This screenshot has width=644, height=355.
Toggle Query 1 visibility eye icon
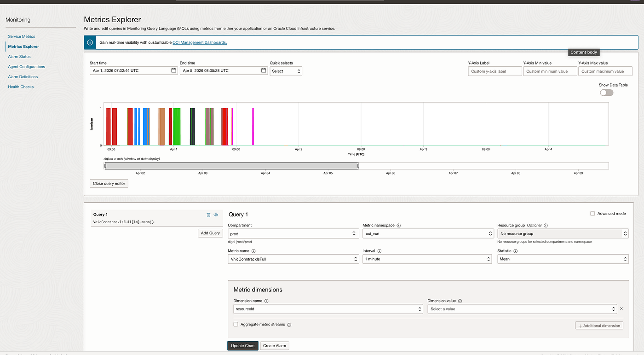click(216, 215)
